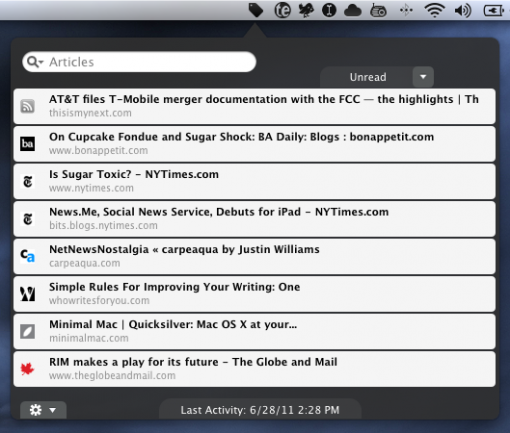Click the round I-beam icon in the menu bar

click(x=329, y=10)
